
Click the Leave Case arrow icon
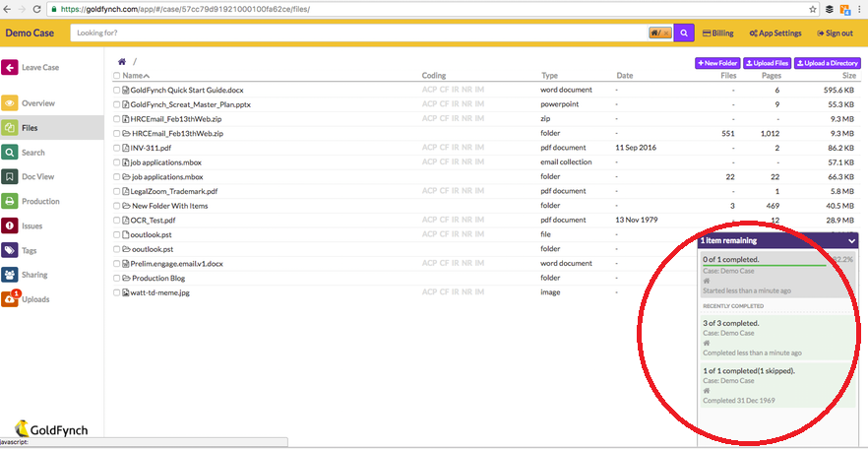(x=10, y=68)
